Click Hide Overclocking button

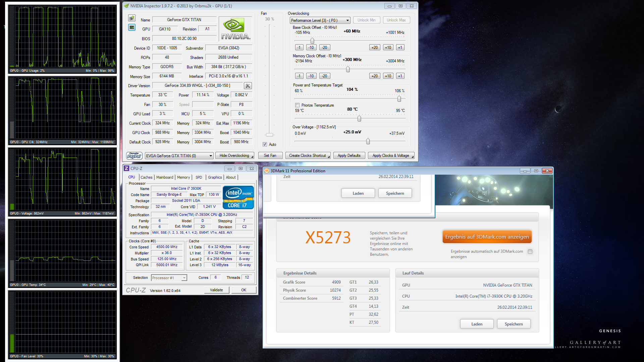(x=234, y=156)
